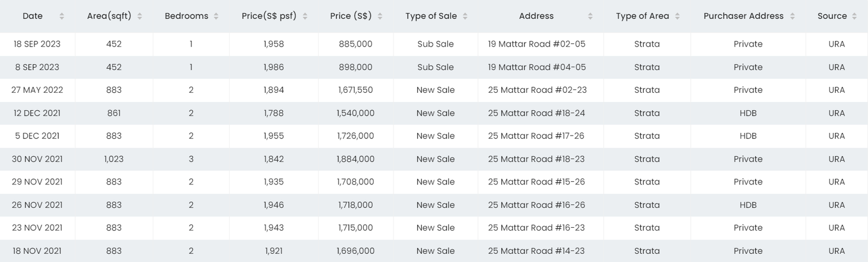This screenshot has width=868, height=262.
Task: Sort by Type of Area icon
Action: pos(677,16)
